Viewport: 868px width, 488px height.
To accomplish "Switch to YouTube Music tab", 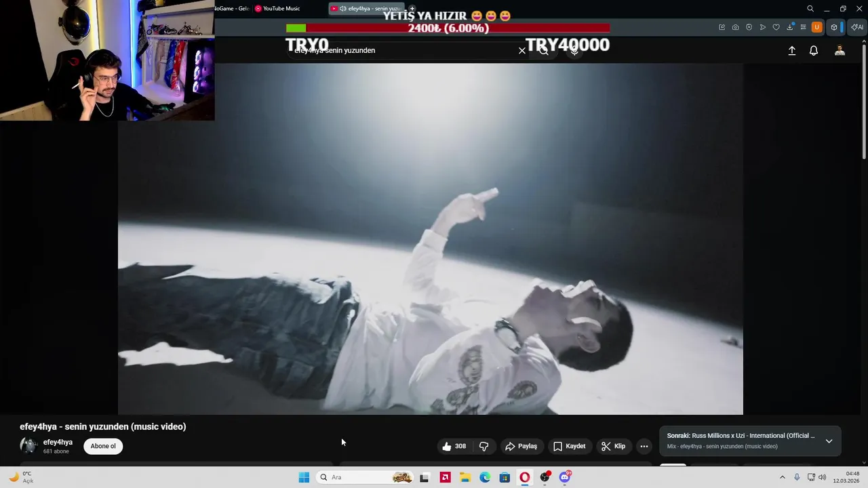I will point(277,9).
